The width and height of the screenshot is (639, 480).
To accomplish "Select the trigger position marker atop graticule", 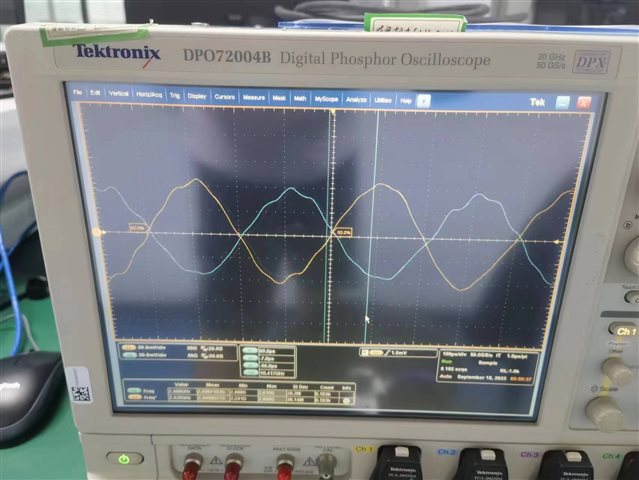I will tap(334, 111).
